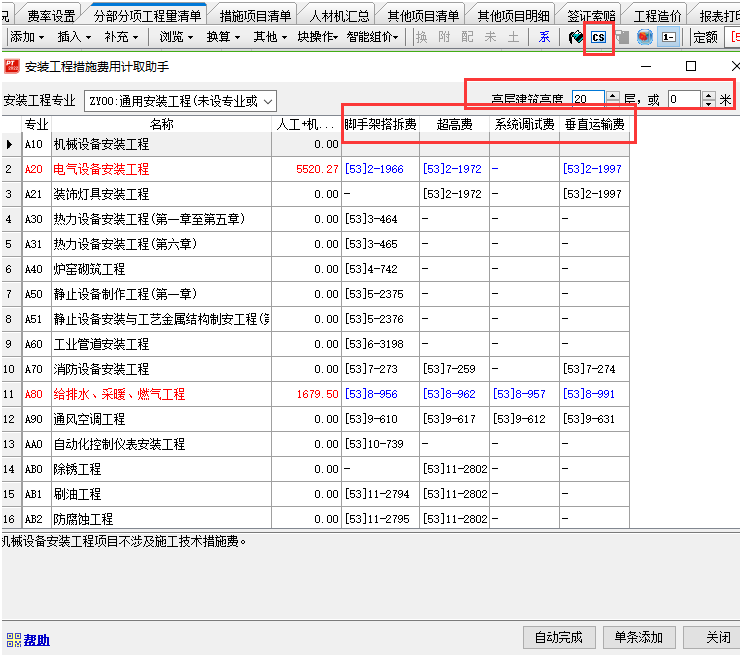Click the paint bucket toolbar icon
This screenshot has height=657, width=742.
click(576, 37)
